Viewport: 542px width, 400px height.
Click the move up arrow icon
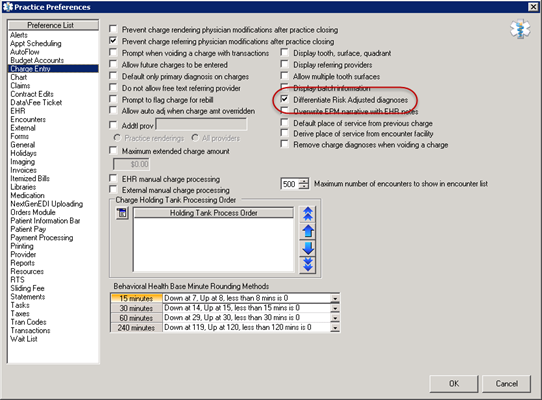[308, 231]
